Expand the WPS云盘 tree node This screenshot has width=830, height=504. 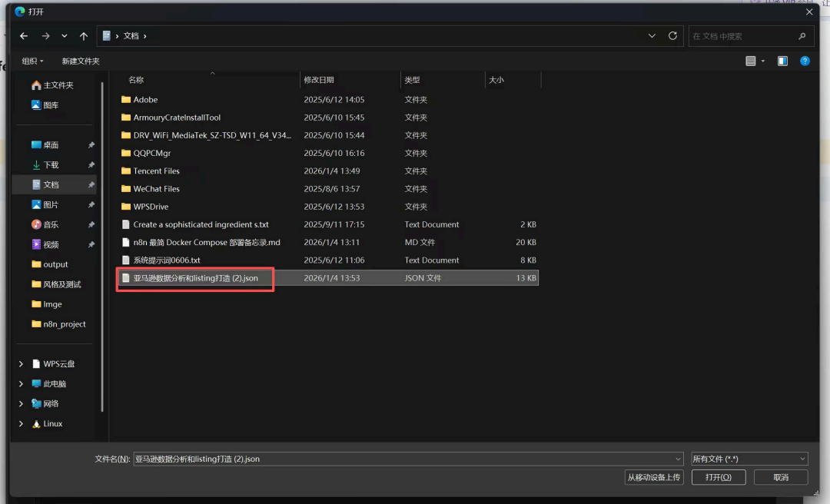coord(21,364)
